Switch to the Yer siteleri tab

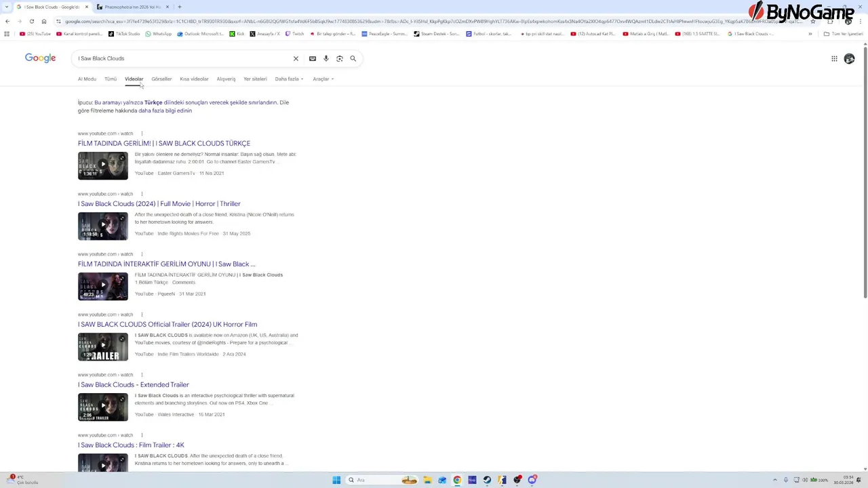coord(256,79)
